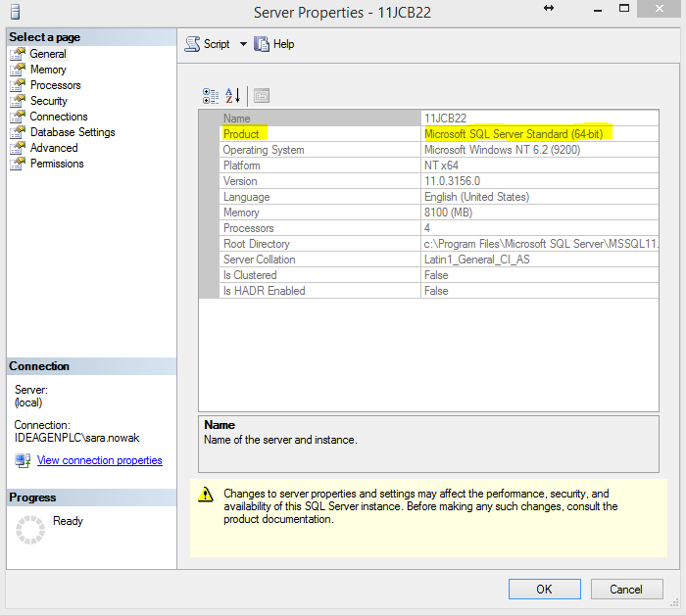Click View connection properties link
Image resolution: width=686 pixels, height=616 pixels.
[100, 460]
